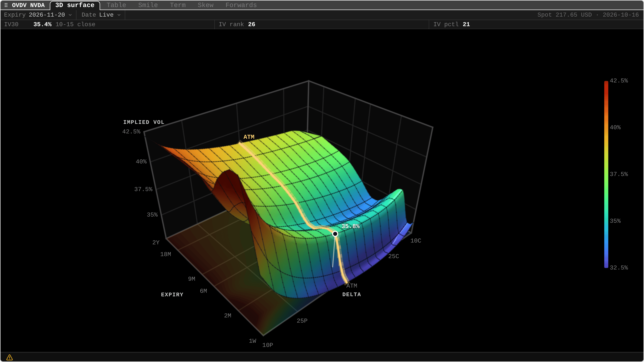Image resolution: width=644 pixels, height=362 pixels.
Task: Click the IV pctl 21 readout
Action: pyautogui.click(x=451, y=24)
